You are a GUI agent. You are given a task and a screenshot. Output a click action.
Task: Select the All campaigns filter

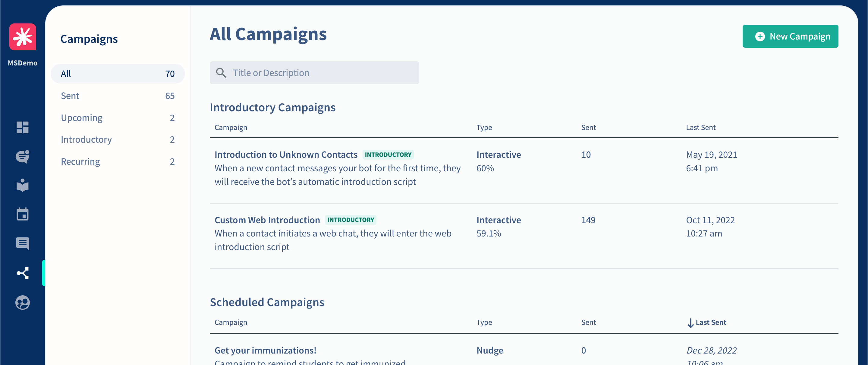click(x=118, y=74)
